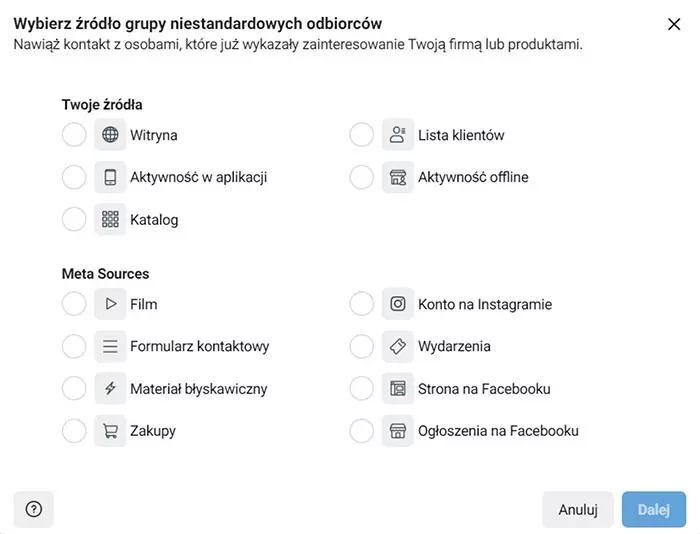The height and width of the screenshot is (534, 700).
Task: Click the Zakupy shopping cart icon
Action: [x=110, y=431]
